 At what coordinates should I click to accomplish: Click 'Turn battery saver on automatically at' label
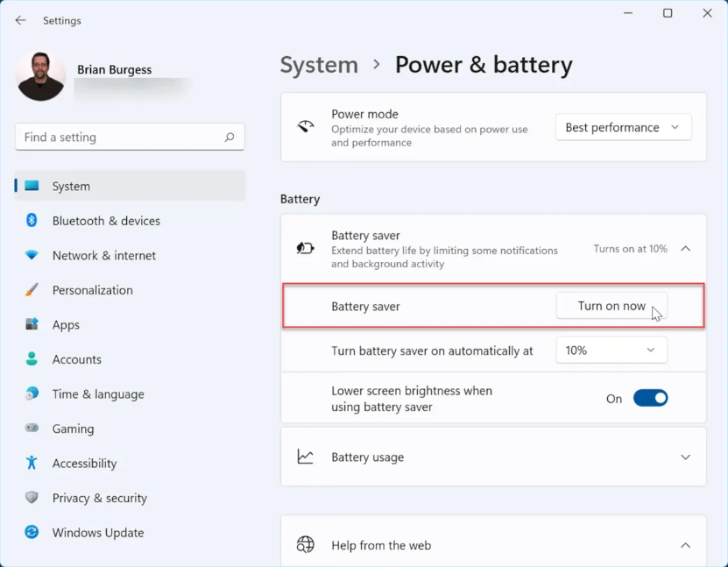click(x=432, y=351)
